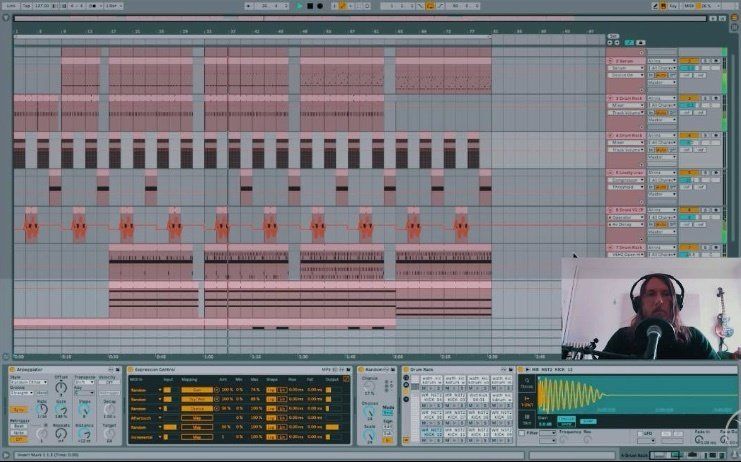
Task: Click the Random device Chance knob
Action: [x=369, y=386]
